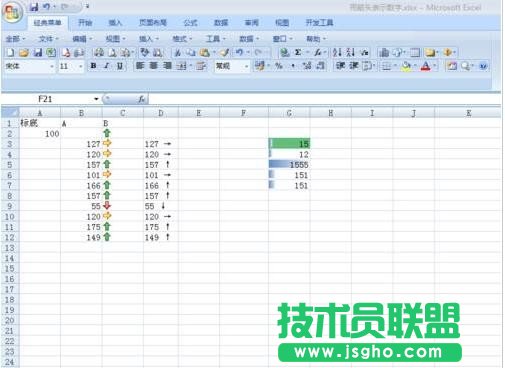
Task: Click the Cut scissors icon
Action: [x=178, y=52]
